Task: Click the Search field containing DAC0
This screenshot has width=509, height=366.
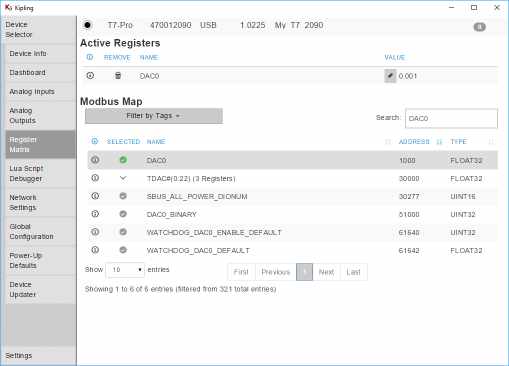Action: click(x=451, y=118)
